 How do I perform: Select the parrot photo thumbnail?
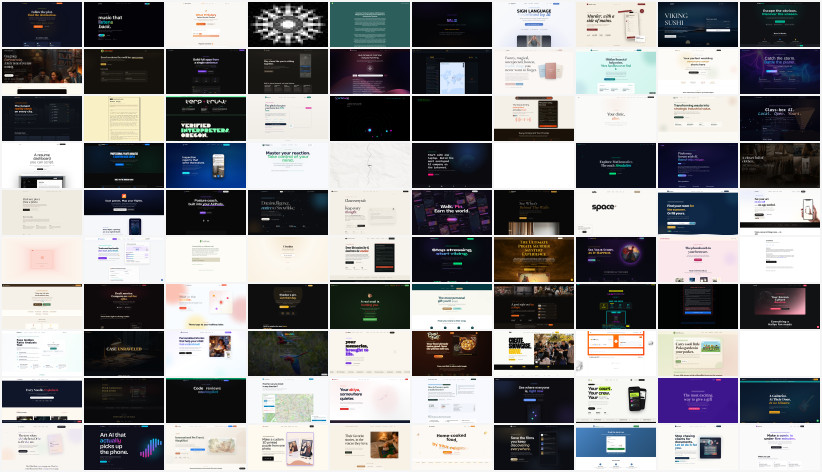coord(288,353)
